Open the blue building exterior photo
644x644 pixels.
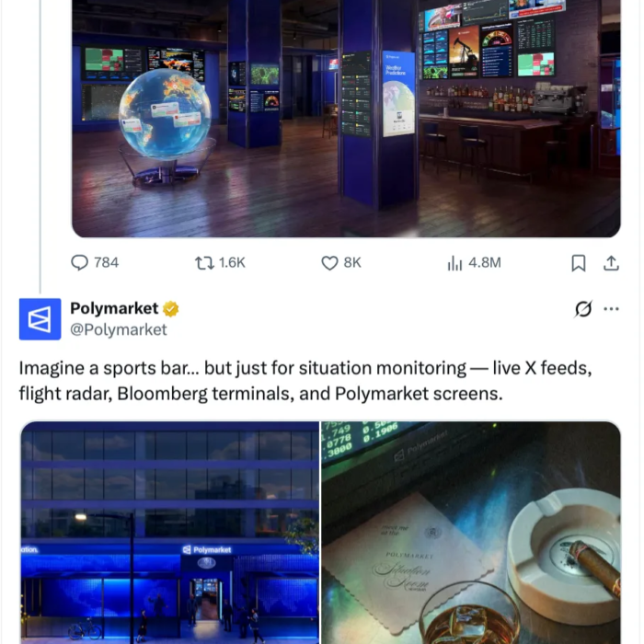pos(170,533)
